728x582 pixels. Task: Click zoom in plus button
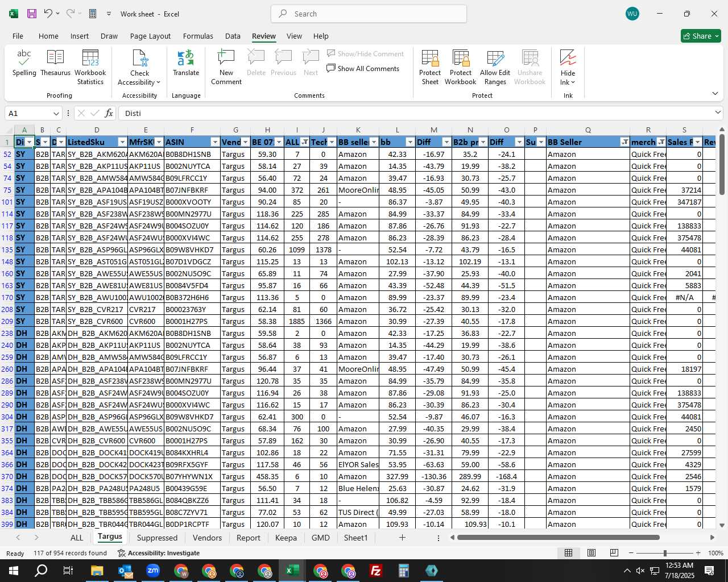pyautogui.click(x=698, y=553)
